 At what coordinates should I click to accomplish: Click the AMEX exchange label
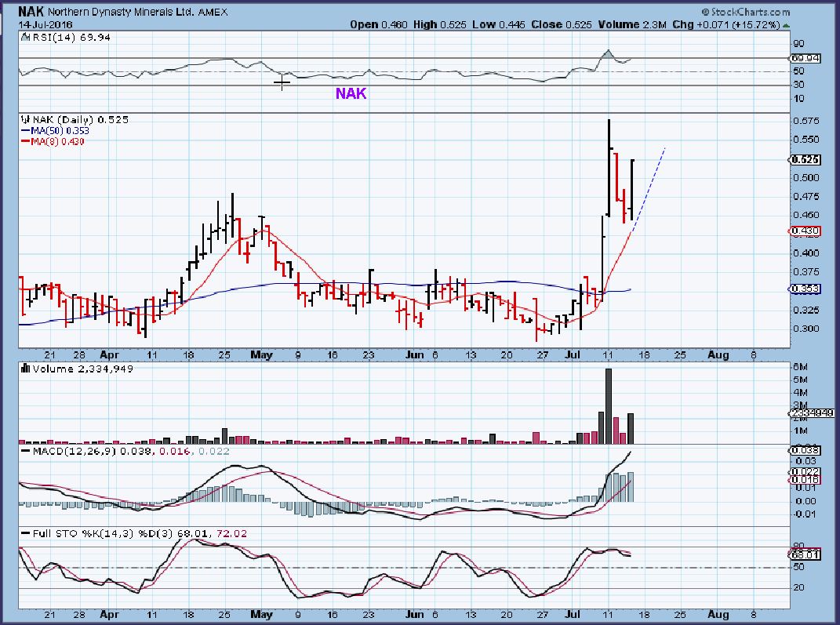click(x=213, y=12)
